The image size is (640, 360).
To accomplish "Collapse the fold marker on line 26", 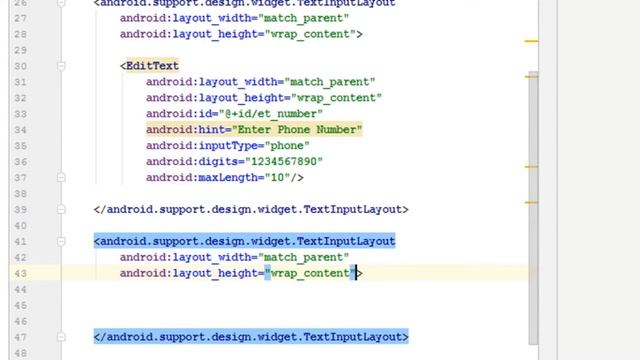I will pyautogui.click(x=61, y=3).
